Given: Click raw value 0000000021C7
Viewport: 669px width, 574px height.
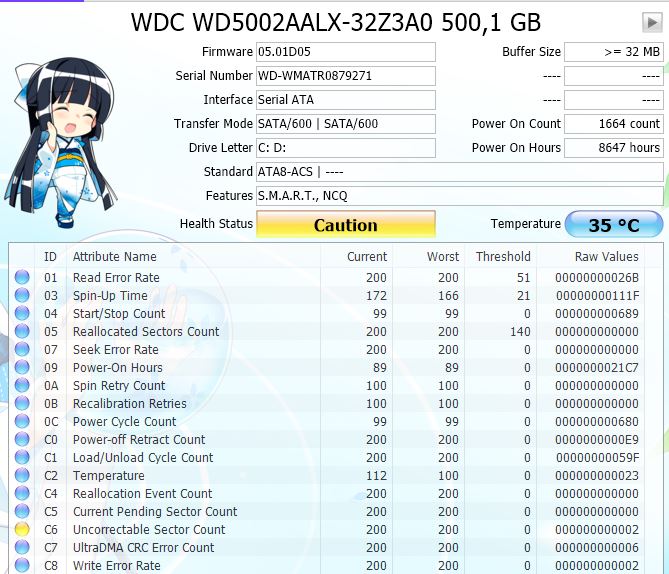Looking at the screenshot, I should pos(597,367).
